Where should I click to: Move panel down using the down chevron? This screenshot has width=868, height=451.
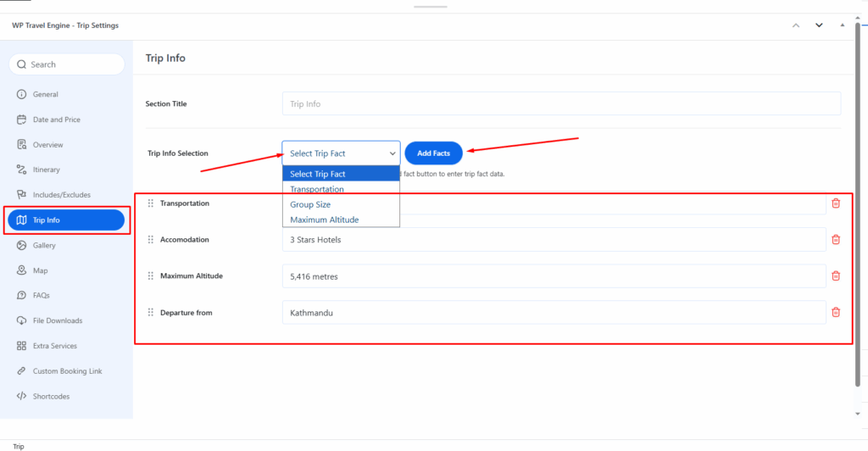tap(819, 25)
